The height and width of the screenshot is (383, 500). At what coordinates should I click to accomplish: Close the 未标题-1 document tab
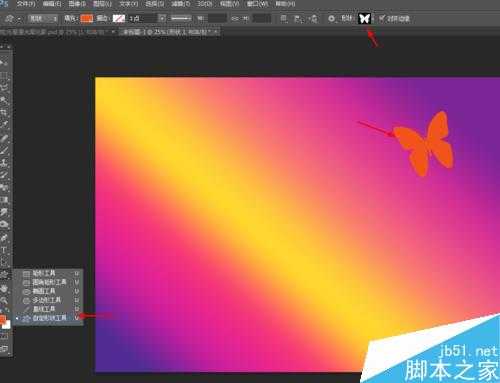216,32
